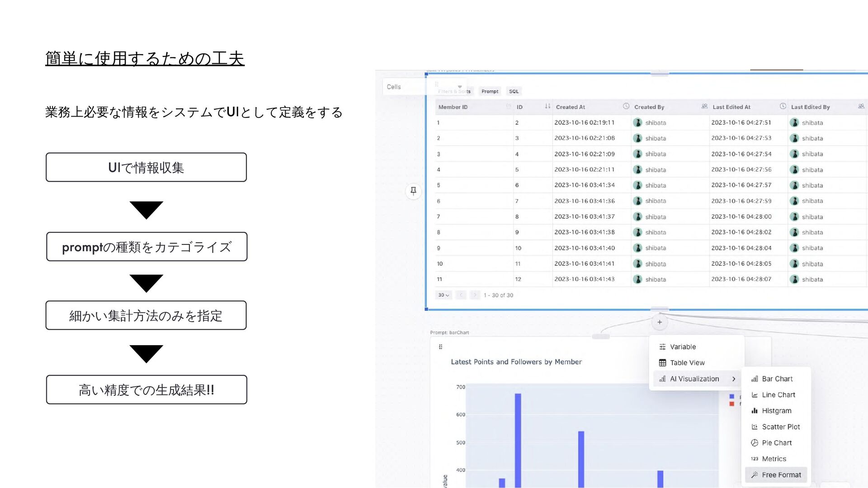Click the Created At column header

[x=592, y=107]
